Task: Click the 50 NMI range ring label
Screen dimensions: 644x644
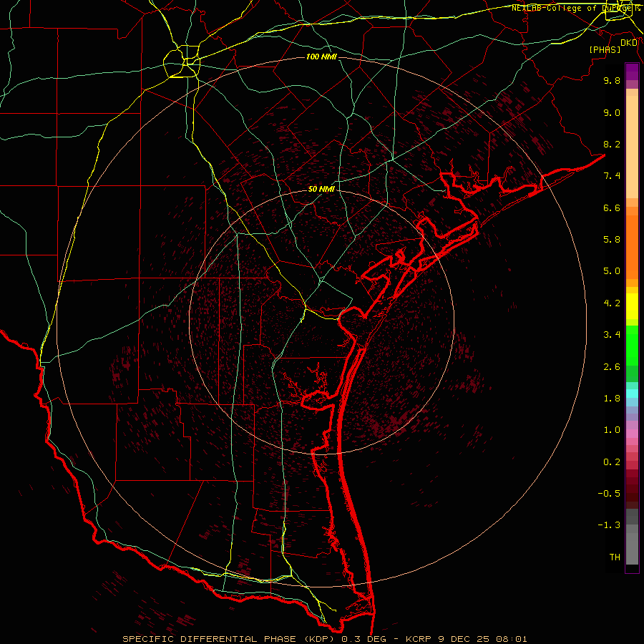Action: click(321, 189)
